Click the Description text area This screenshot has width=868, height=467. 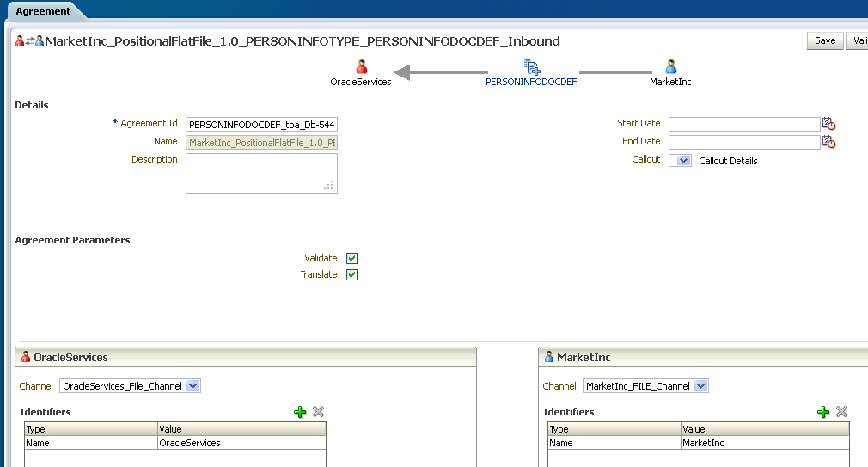(262, 173)
